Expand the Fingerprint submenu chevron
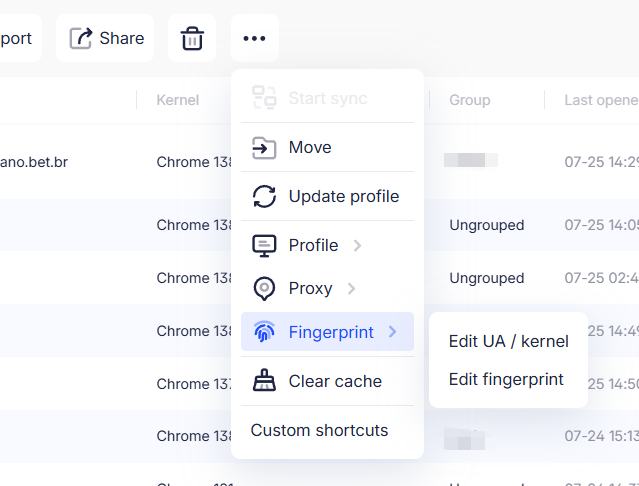639x486 pixels. 392,332
